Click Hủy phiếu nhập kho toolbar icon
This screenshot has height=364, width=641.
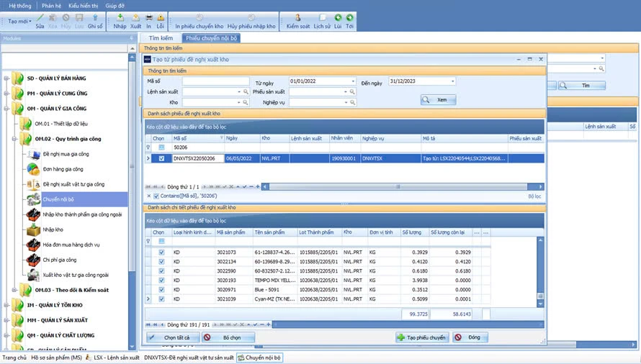[251, 17]
